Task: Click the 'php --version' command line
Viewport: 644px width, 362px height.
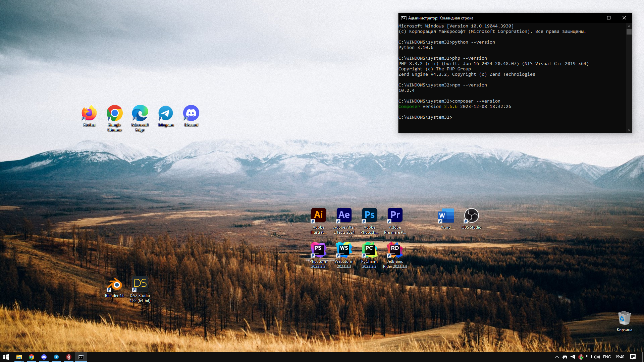Action: 443,58
